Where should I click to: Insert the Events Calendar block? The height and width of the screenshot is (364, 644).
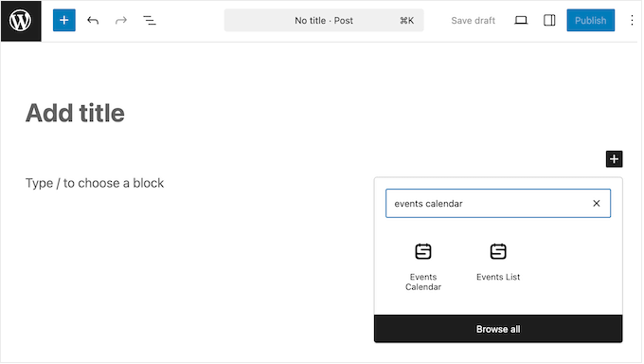tap(423, 267)
